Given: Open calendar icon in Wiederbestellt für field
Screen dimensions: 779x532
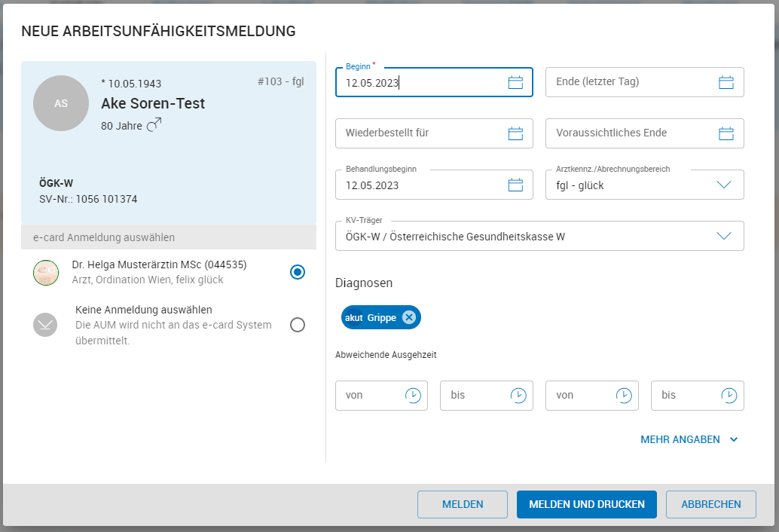Looking at the screenshot, I should (x=515, y=133).
